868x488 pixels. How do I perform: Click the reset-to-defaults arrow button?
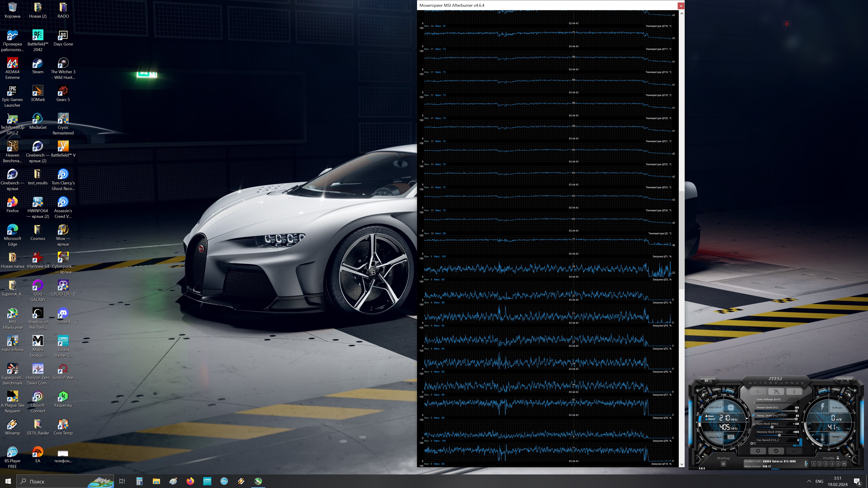click(x=776, y=451)
